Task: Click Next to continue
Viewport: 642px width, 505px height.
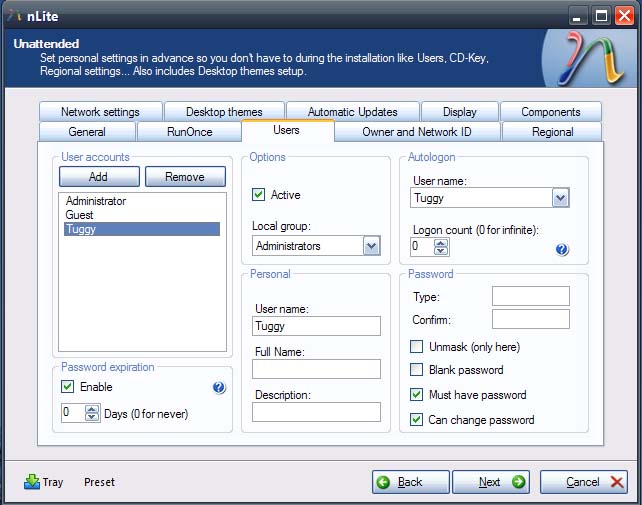Action: click(491, 482)
